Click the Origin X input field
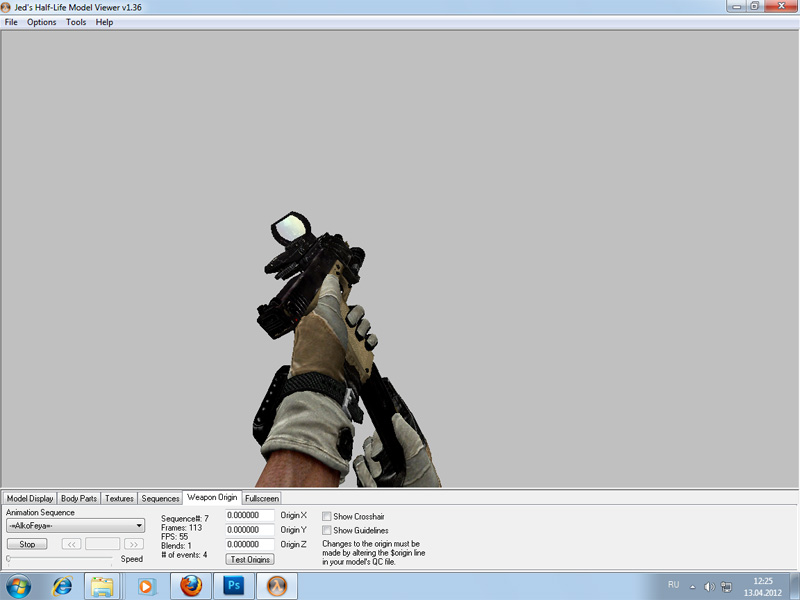Screen dimensions: 800x600 (250, 515)
